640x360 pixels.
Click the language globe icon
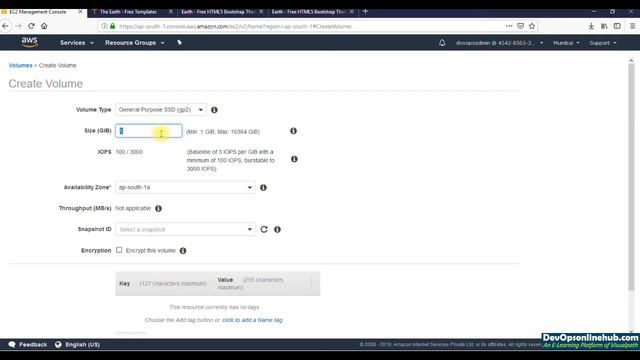[58, 344]
